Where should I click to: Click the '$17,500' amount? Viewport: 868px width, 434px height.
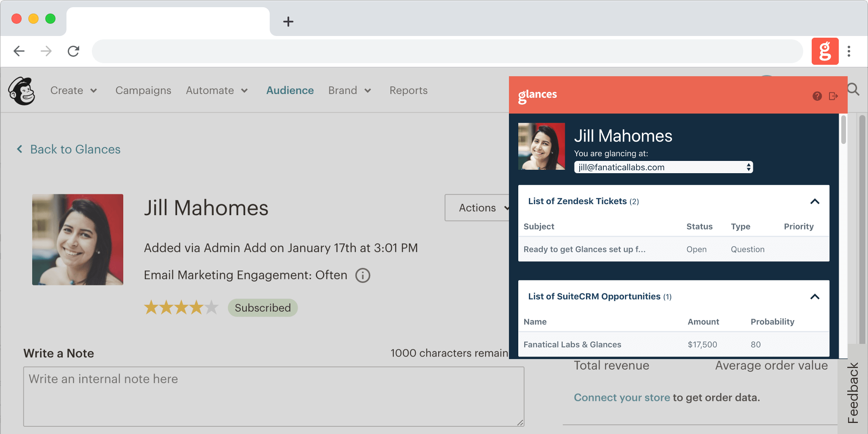click(702, 345)
